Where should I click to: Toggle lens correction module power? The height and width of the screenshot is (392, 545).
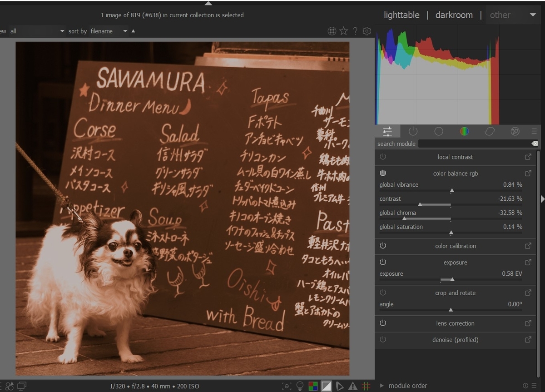click(x=383, y=323)
